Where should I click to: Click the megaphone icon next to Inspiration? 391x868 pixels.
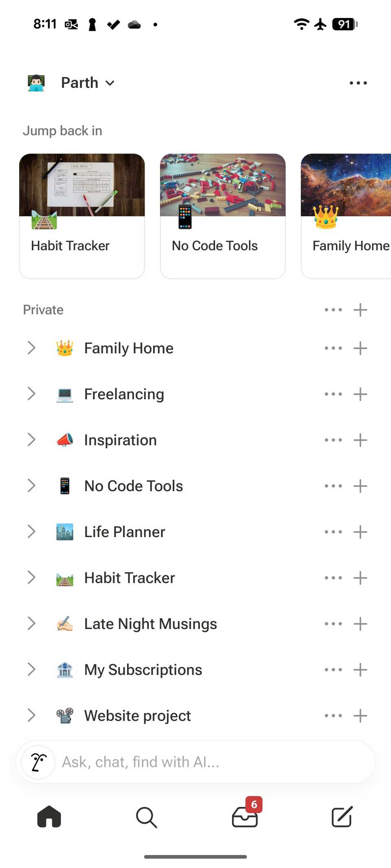[64, 439]
